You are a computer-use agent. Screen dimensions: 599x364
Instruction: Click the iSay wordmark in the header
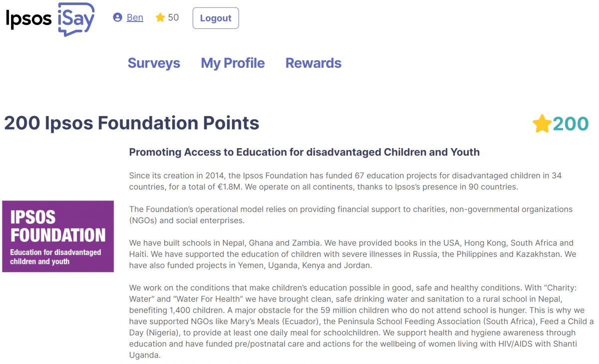tap(75, 19)
